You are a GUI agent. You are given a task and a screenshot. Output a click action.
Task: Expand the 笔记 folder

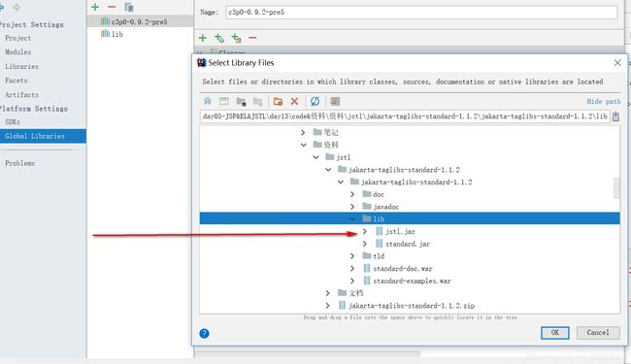point(303,132)
